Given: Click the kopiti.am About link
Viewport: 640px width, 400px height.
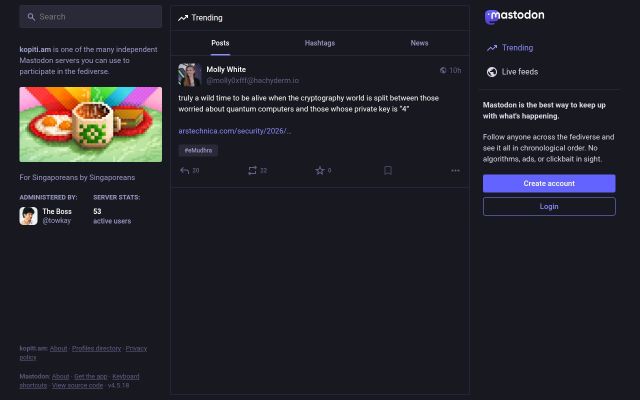Looking at the screenshot, I should [x=58, y=349].
